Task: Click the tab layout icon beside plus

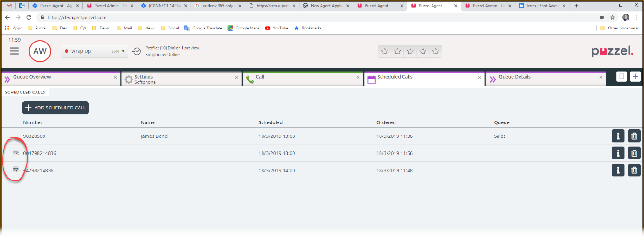Action: (x=621, y=77)
